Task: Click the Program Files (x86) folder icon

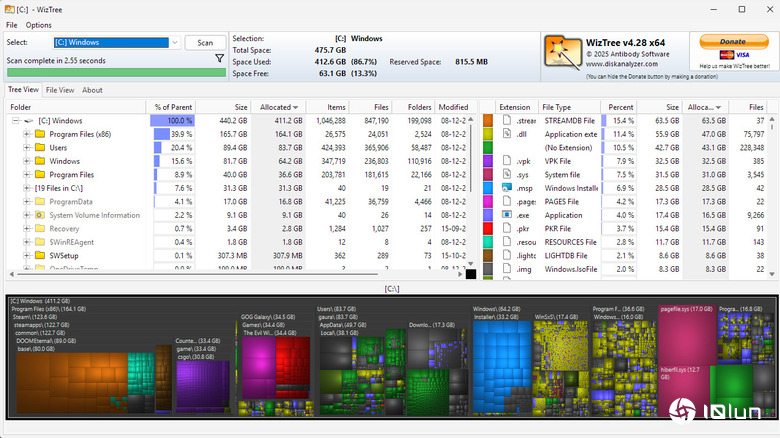Action: (40, 133)
